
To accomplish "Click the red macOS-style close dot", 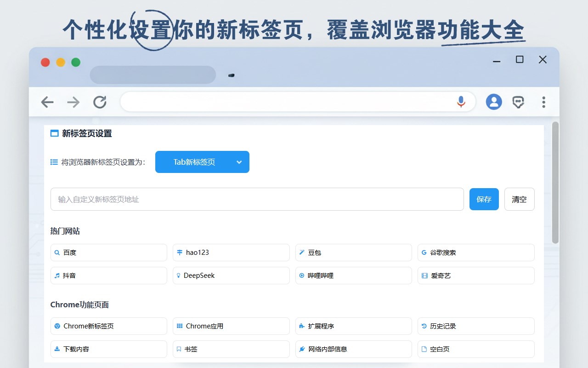I will (x=45, y=62).
